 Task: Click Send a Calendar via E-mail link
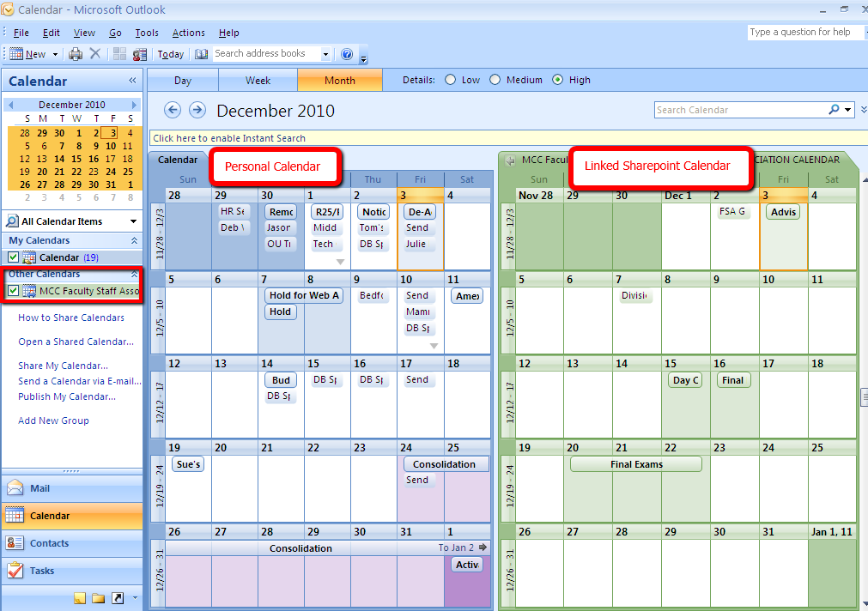[x=79, y=381]
